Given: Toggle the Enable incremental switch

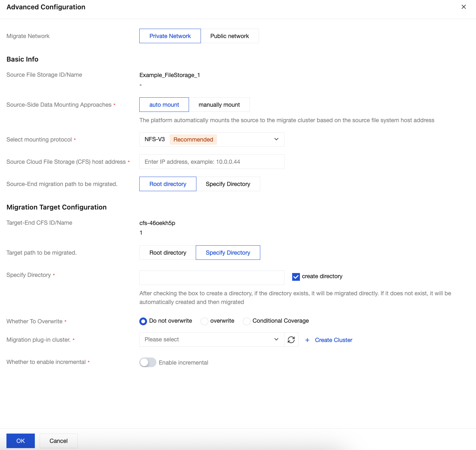Looking at the screenshot, I should (148, 362).
